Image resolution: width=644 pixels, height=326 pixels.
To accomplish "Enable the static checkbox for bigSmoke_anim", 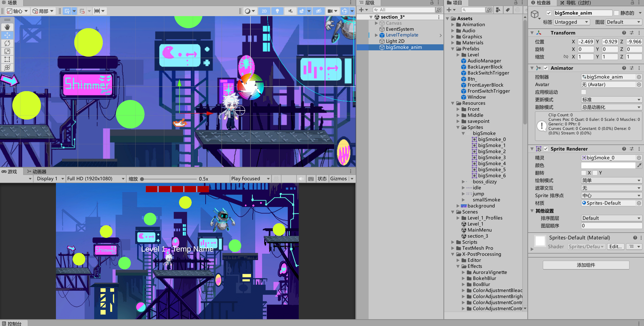I will (x=616, y=13).
